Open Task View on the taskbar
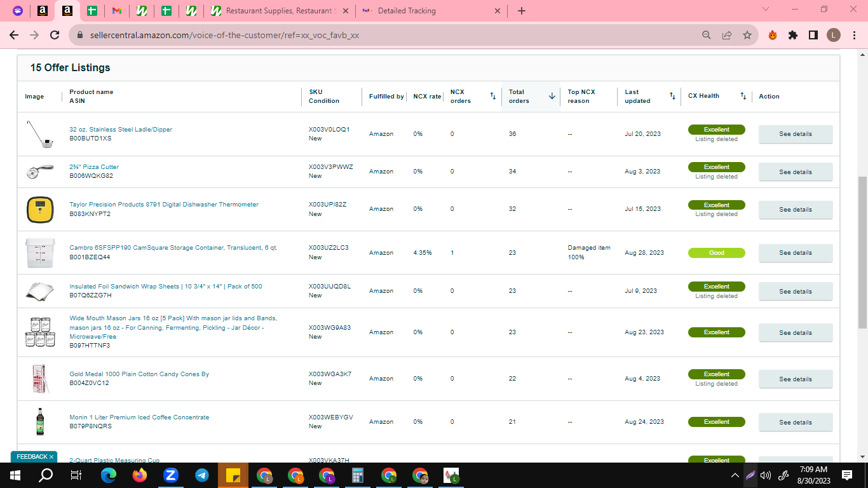The width and height of the screenshot is (868, 488). (x=76, y=475)
